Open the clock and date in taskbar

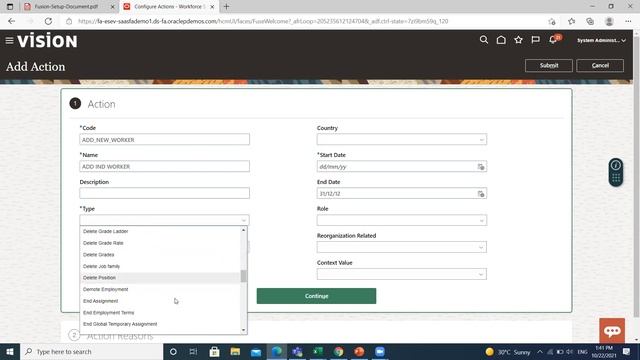pos(604,351)
